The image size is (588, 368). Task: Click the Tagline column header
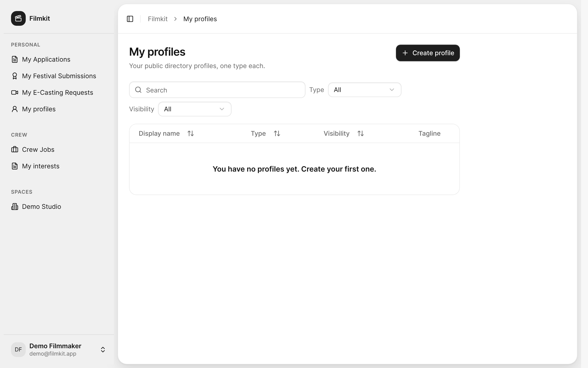pyautogui.click(x=429, y=133)
